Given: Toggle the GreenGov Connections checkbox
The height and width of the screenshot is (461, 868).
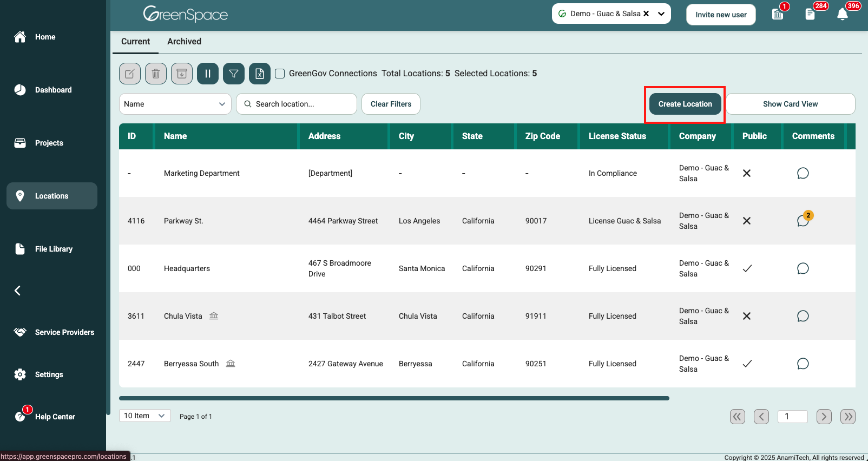Looking at the screenshot, I should tap(280, 74).
